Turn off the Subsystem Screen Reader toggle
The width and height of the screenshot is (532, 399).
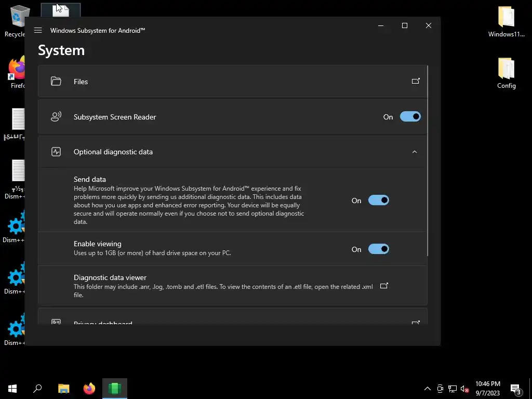[410, 117]
